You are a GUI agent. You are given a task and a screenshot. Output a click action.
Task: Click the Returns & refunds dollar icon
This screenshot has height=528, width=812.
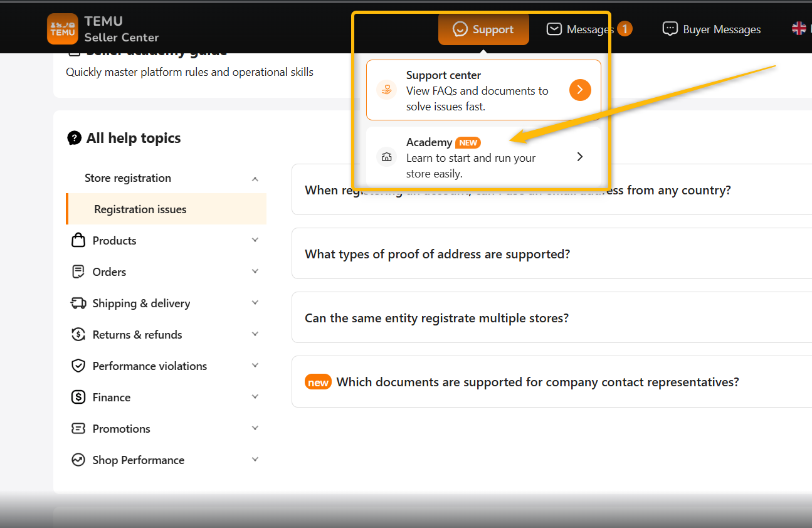pyautogui.click(x=78, y=334)
